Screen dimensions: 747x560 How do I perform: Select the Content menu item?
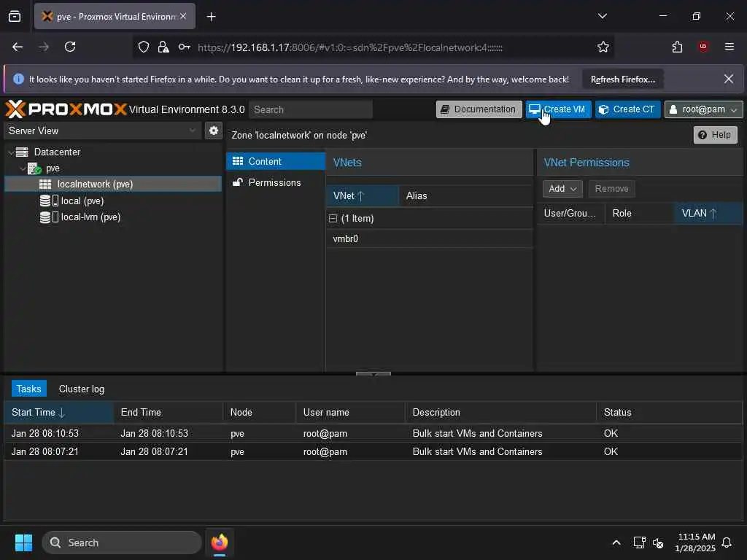(275, 161)
